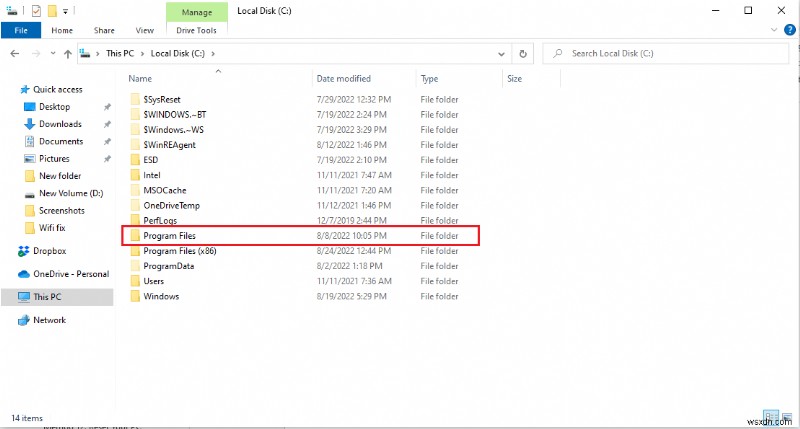800x429 pixels.
Task: Click This PC in the address breadcrumb
Action: 120,54
